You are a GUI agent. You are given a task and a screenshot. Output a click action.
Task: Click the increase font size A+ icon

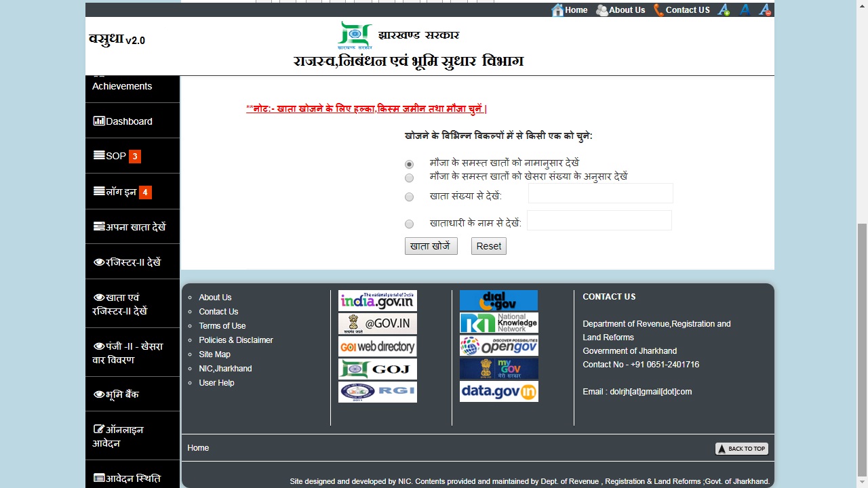tap(724, 10)
